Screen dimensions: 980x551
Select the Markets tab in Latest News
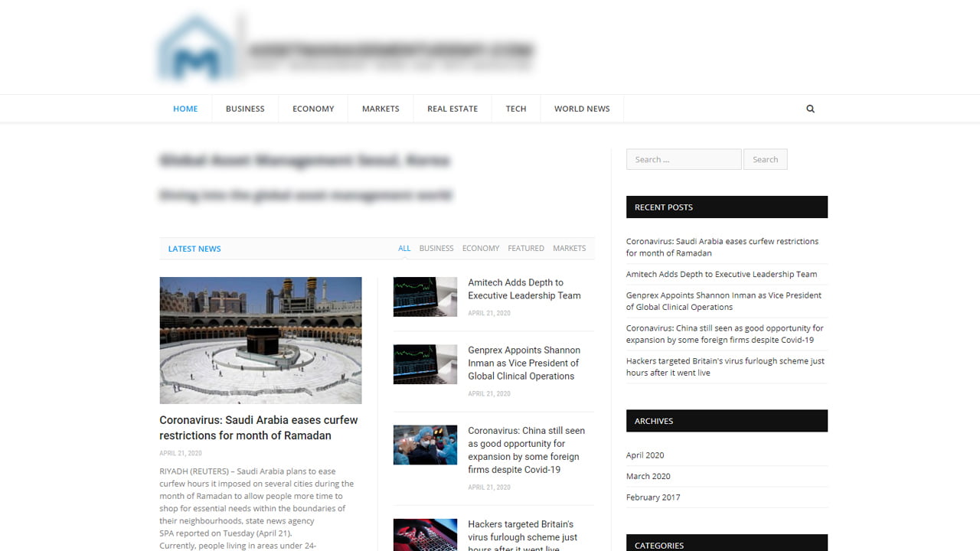pyautogui.click(x=569, y=248)
